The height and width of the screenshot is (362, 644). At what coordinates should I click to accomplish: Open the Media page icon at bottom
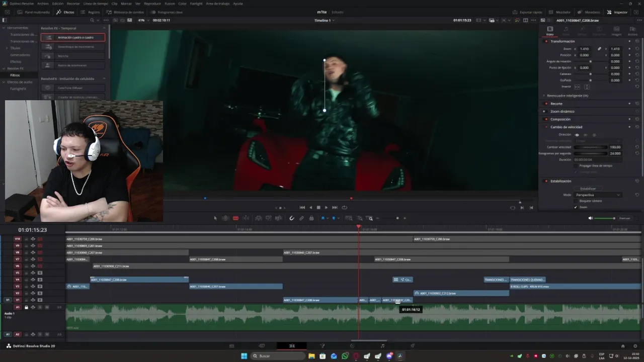tap(231, 346)
